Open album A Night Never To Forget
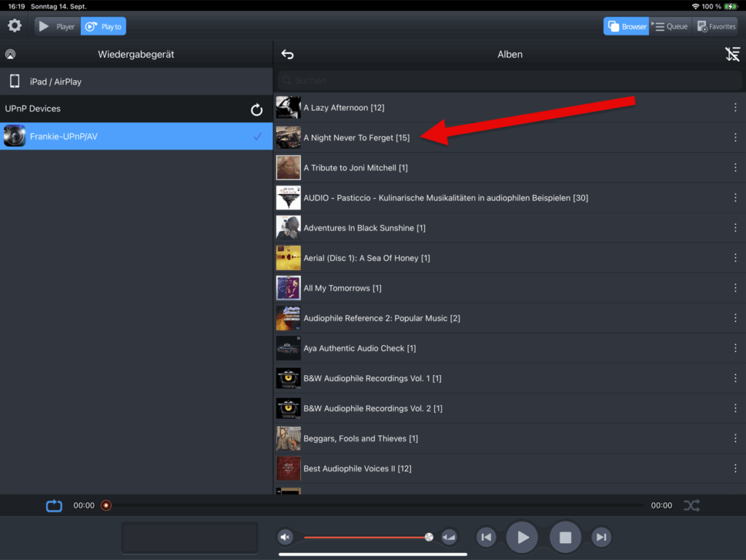746x560 pixels. click(x=356, y=138)
